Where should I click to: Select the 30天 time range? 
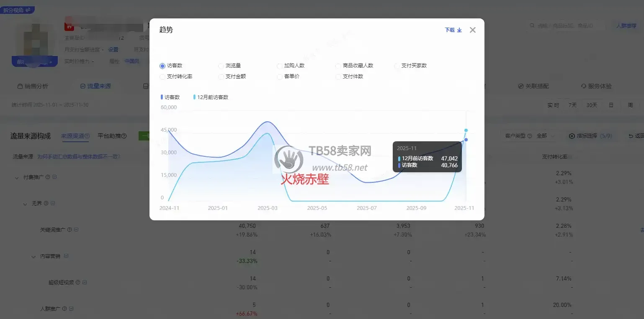click(592, 105)
